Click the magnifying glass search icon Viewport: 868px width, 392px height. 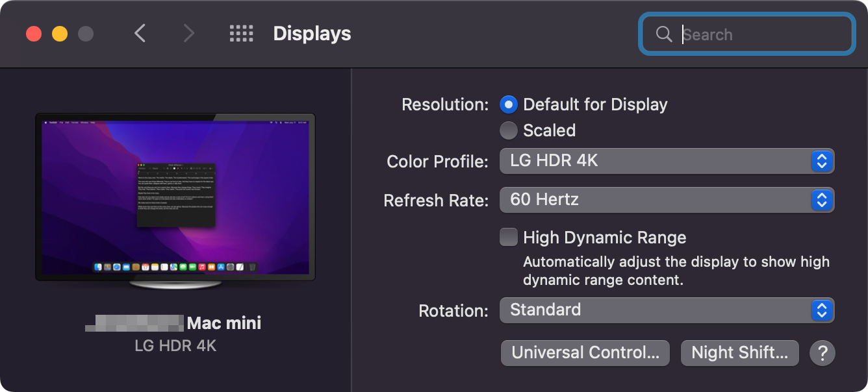tap(664, 34)
